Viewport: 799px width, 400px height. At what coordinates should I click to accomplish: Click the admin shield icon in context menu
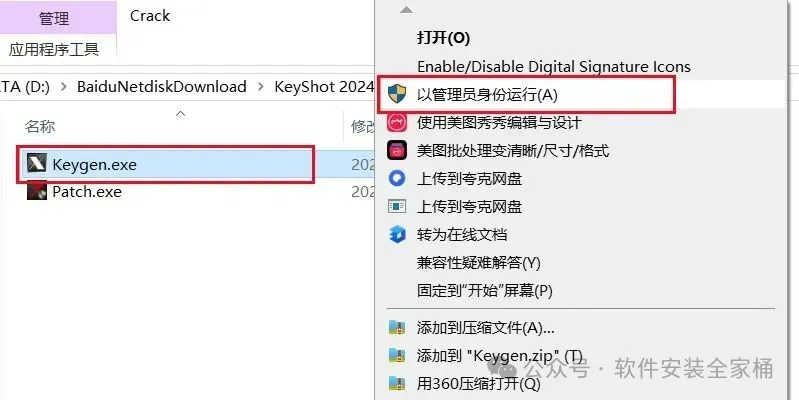397,94
